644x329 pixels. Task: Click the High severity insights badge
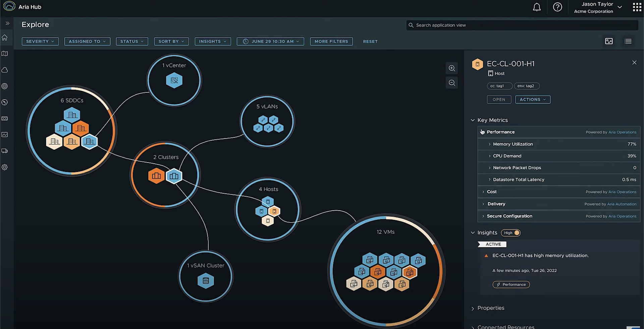tap(511, 233)
